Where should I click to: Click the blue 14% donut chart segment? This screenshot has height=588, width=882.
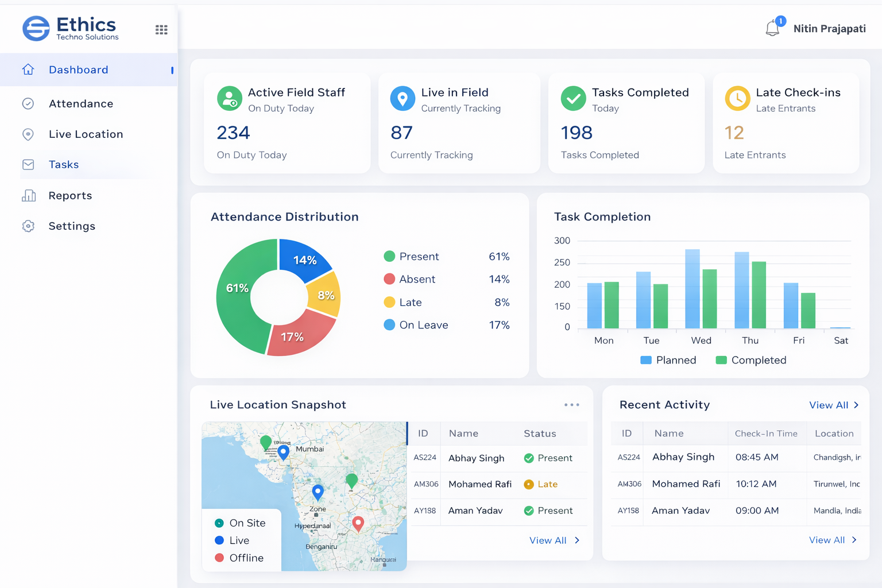304,259
